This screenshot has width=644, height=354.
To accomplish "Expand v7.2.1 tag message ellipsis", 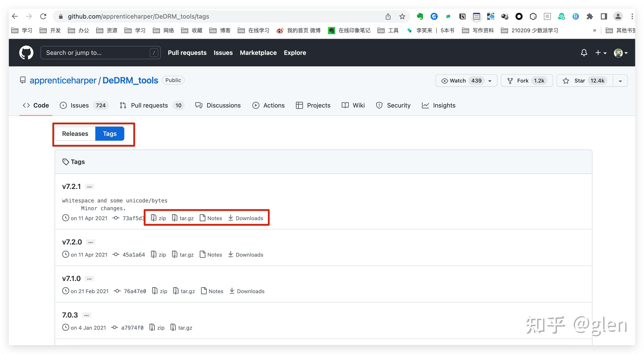I will [x=89, y=187].
